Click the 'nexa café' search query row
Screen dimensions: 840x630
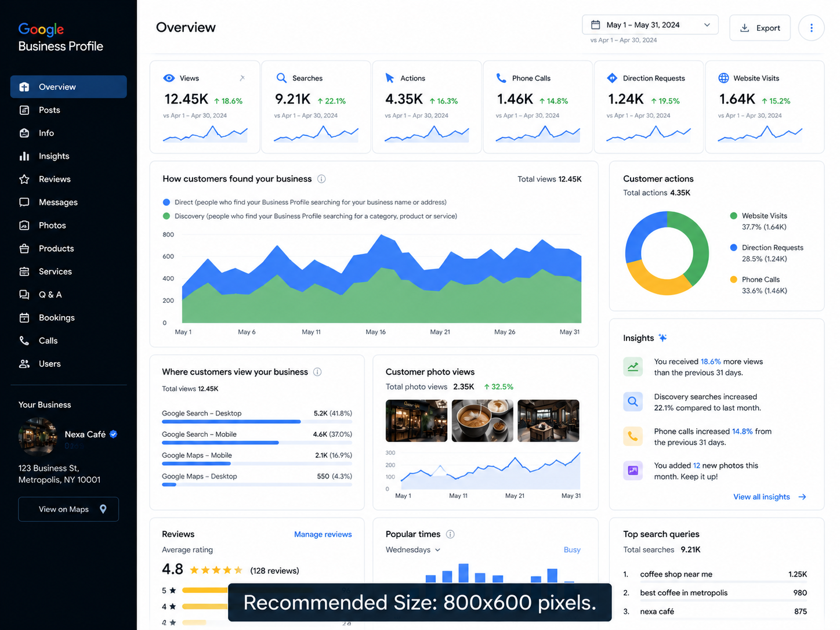(x=715, y=611)
